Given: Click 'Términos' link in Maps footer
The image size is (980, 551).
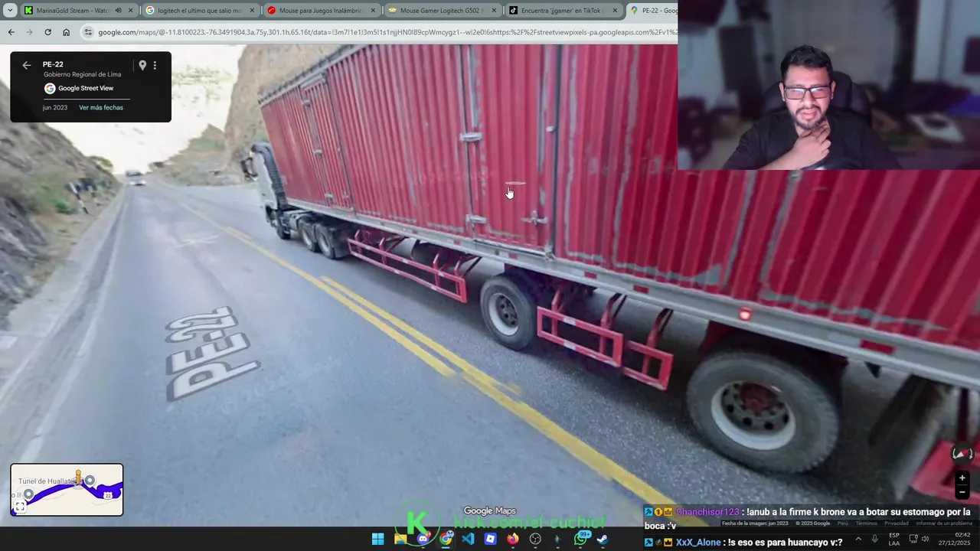Looking at the screenshot, I should (867, 523).
